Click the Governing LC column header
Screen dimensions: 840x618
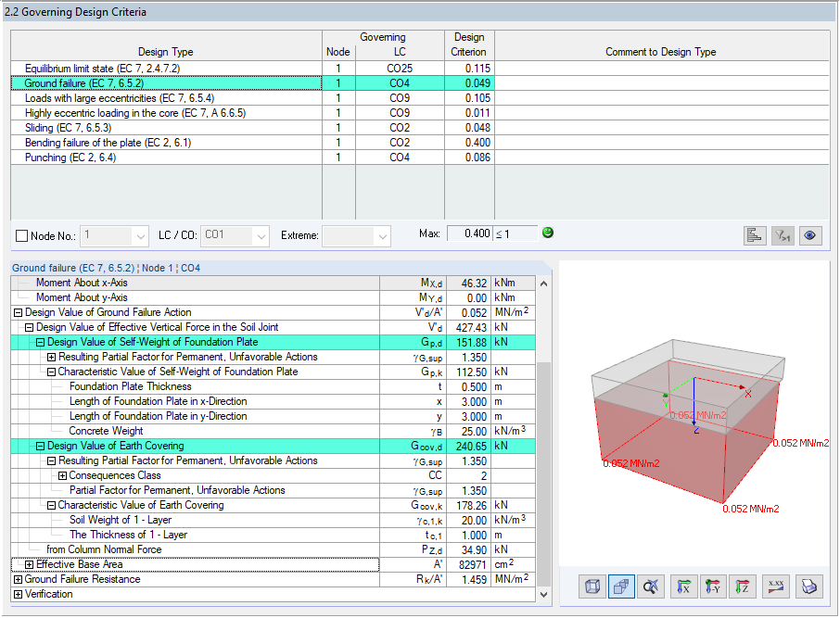pos(400,52)
